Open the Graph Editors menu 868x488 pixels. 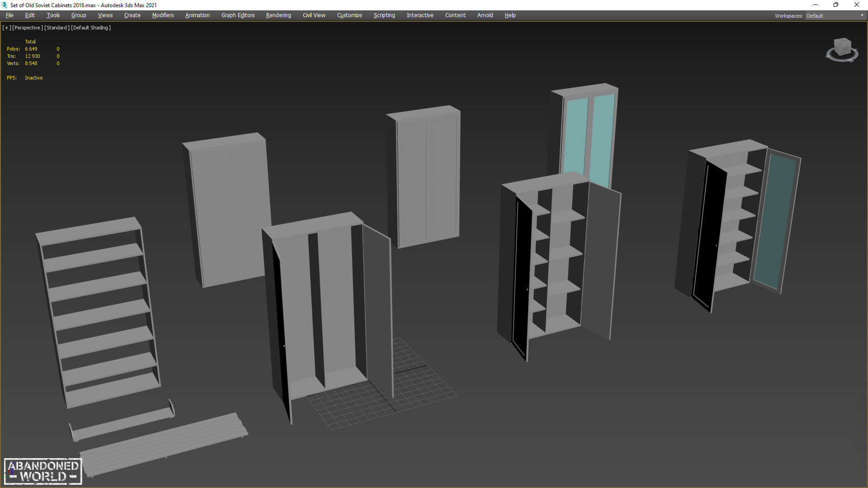click(x=238, y=15)
